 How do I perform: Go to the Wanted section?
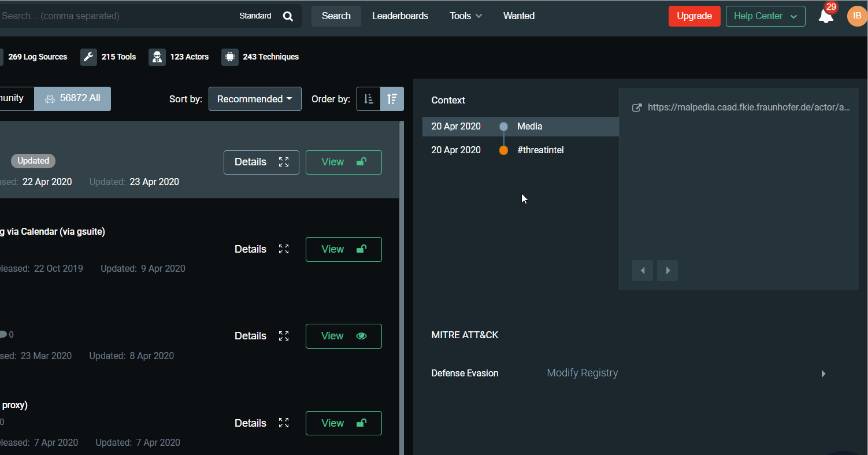pos(518,16)
